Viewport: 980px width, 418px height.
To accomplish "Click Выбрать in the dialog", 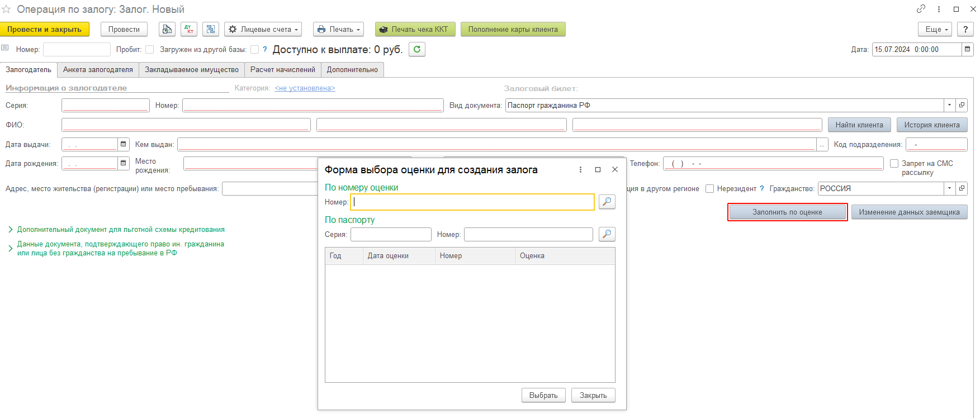I will [543, 395].
